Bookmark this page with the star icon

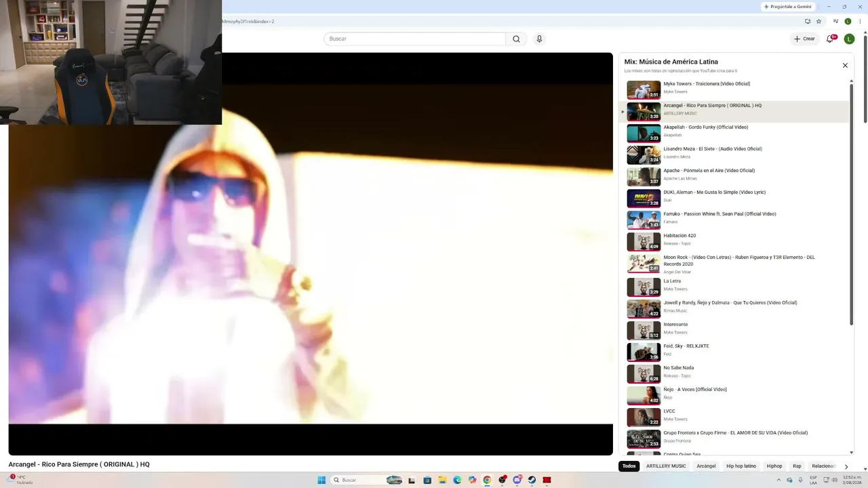(x=818, y=21)
